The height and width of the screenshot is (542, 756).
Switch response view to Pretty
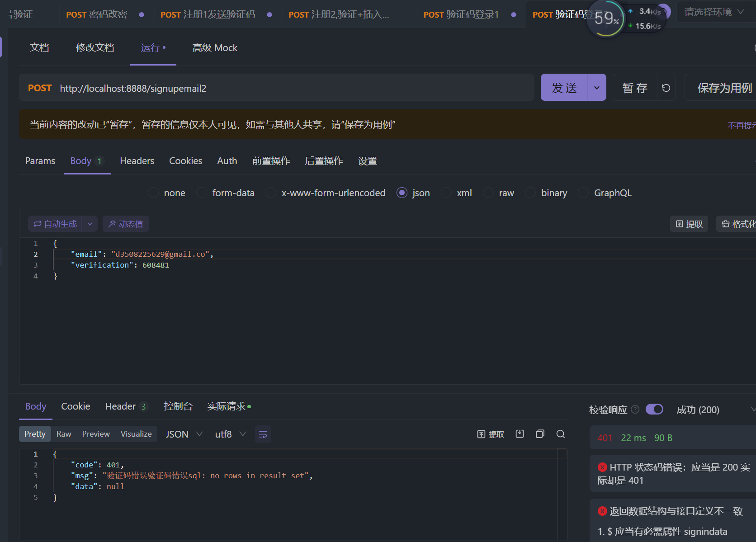pyautogui.click(x=35, y=434)
